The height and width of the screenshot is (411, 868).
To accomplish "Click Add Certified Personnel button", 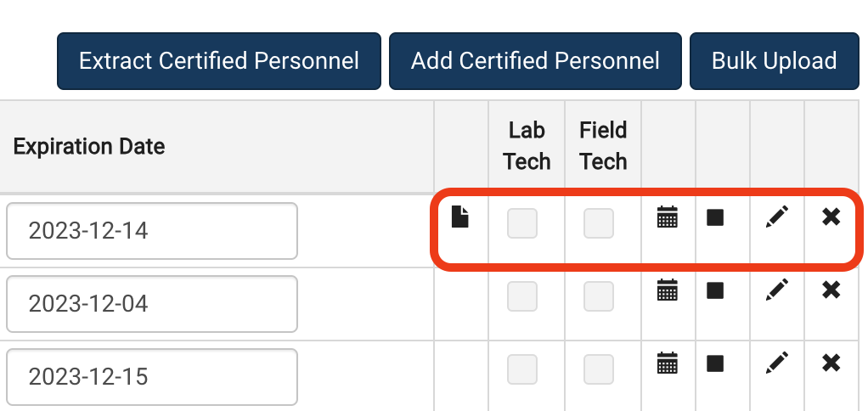I will pos(535,61).
